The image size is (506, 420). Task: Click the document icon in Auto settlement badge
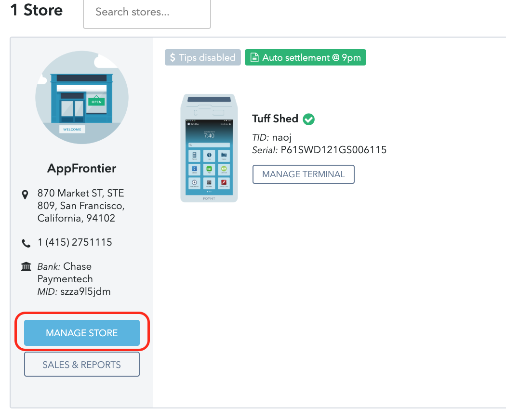tap(254, 58)
